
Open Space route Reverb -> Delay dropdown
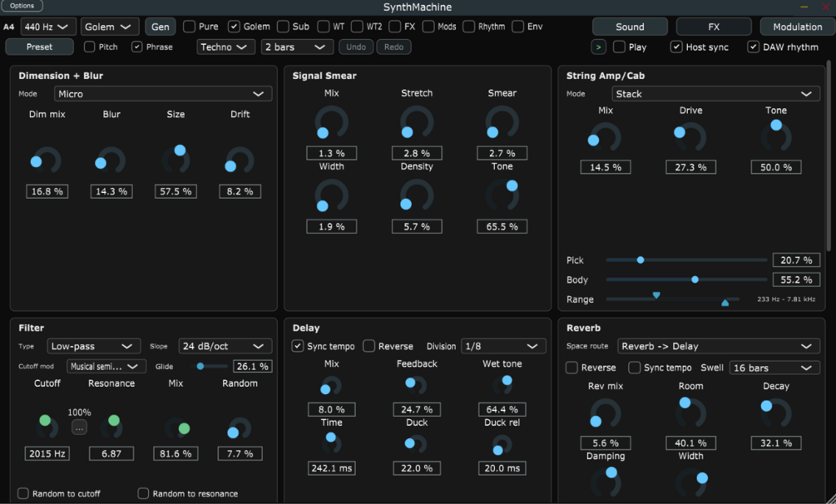[x=718, y=346]
